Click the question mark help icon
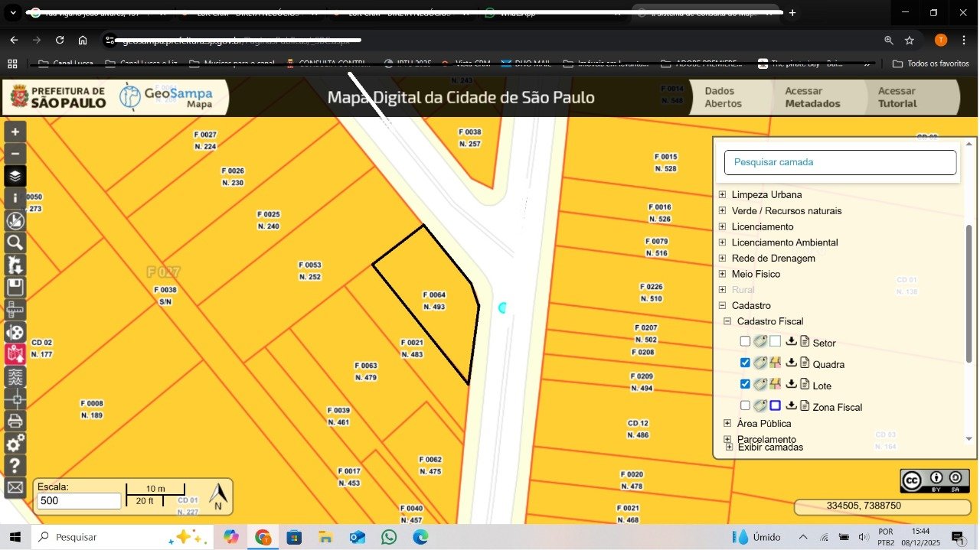The height and width of the screenshot is (550, 980). (x=15, y=465)
